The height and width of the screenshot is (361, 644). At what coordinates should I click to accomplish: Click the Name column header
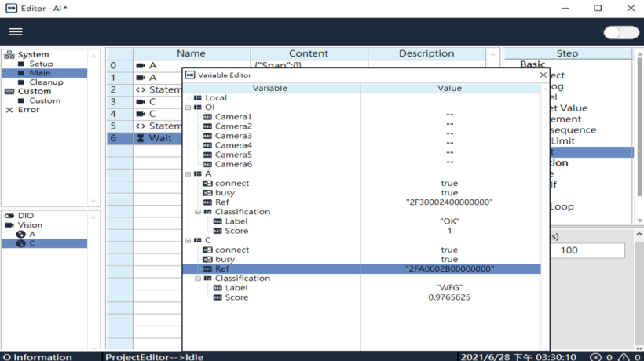[192, 53]
